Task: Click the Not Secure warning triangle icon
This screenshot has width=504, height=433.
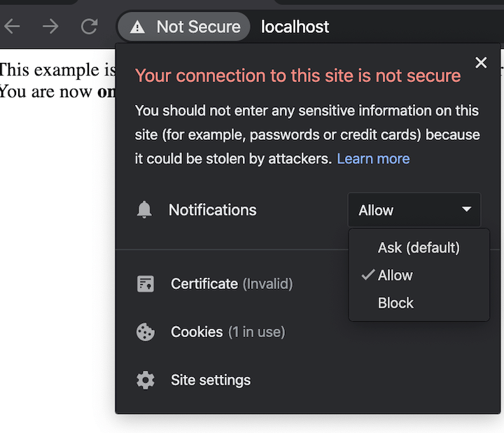Action: click(x=138, y=27)
